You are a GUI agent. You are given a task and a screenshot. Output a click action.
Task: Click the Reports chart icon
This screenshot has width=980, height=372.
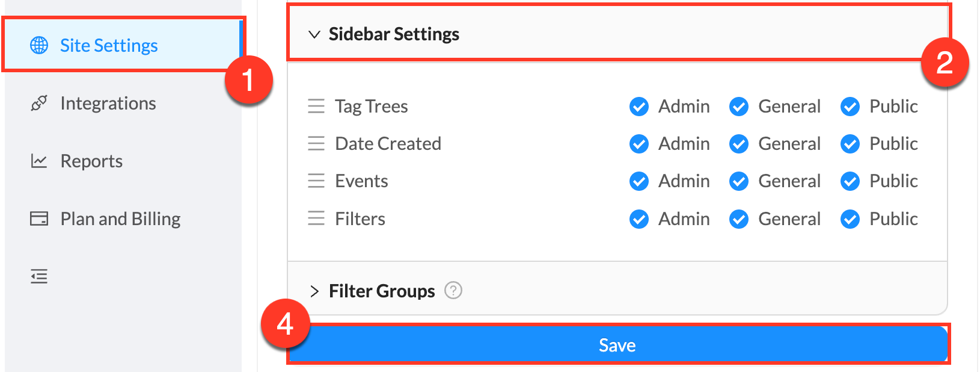tap(38, 161)
